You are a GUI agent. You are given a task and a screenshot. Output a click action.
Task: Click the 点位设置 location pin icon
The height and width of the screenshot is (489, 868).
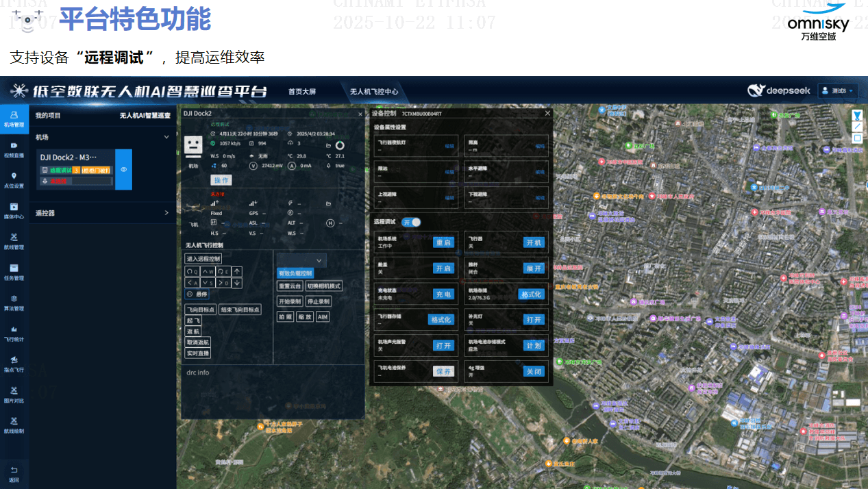(14, 179)
